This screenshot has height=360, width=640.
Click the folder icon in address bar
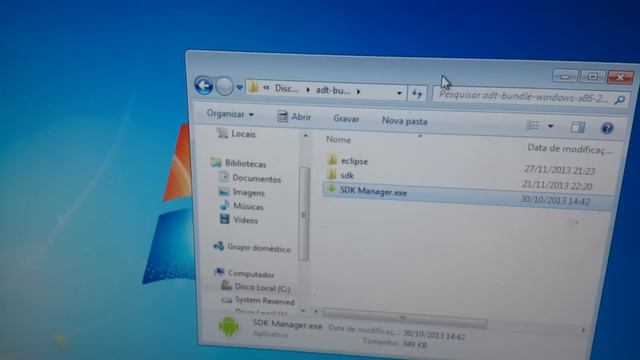(x=253, y=87)
